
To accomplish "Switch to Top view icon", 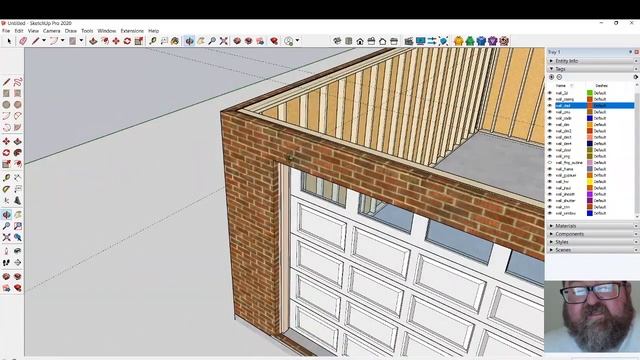I will (x=349, y=41).
